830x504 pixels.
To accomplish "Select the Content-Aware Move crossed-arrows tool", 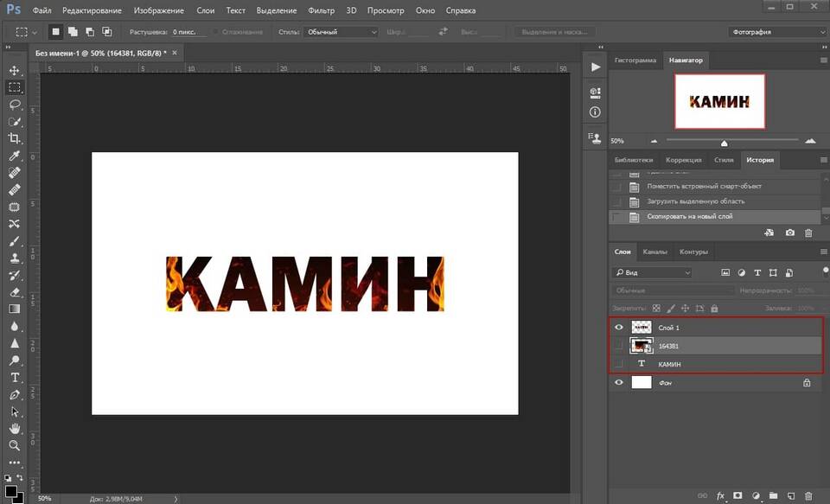I will click(x=15, y=223).
